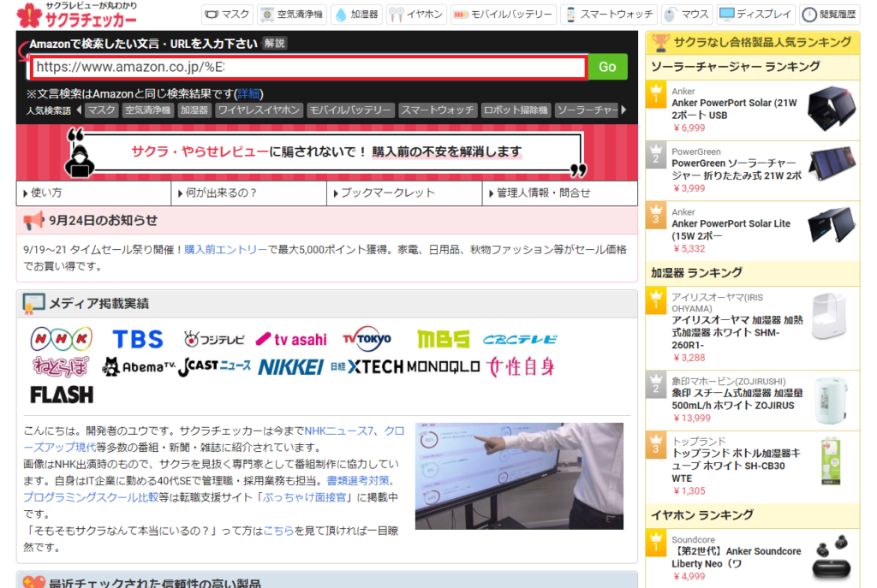
Task: Click the CBCテレビ logo
Action: [520, 339]
